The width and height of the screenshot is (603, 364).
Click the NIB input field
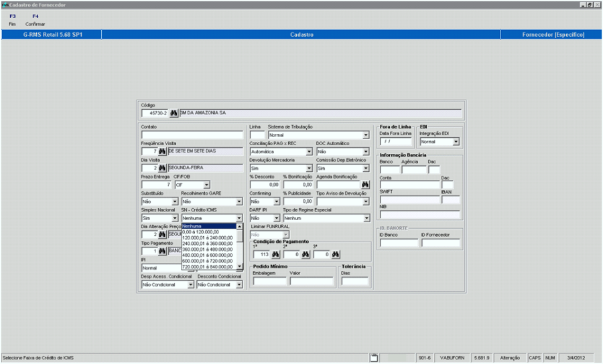pyautogui.click(x=420, y=215)
